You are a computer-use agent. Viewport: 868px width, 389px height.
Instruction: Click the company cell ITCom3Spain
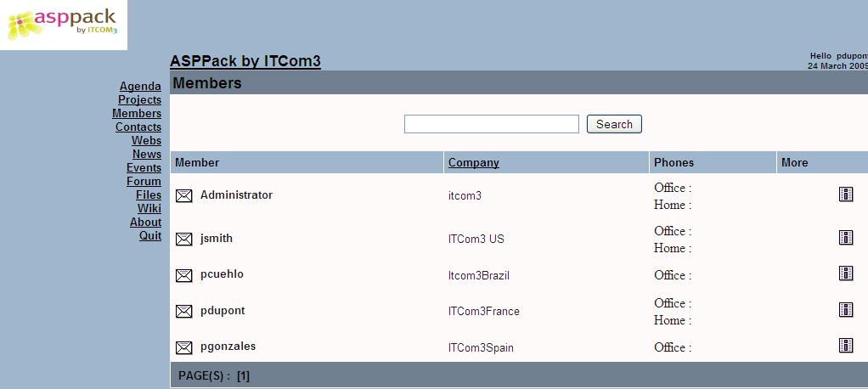point(481,348)
